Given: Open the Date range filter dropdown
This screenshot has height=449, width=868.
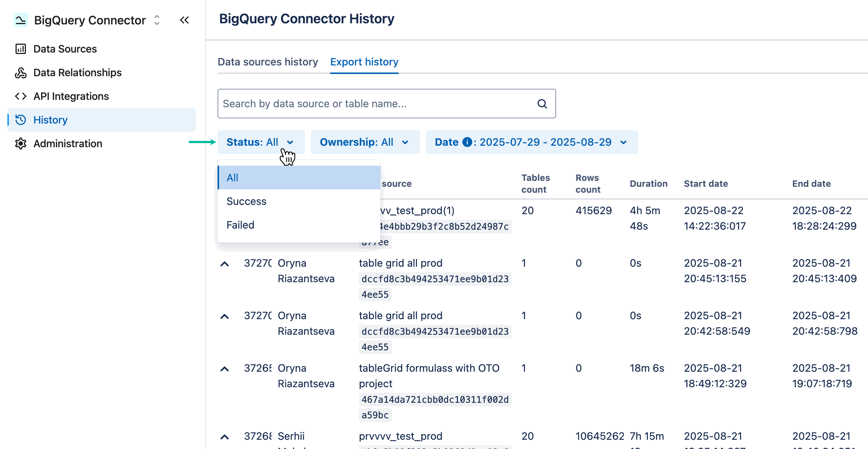Looking at the screenshot, I should coord(531,142).
